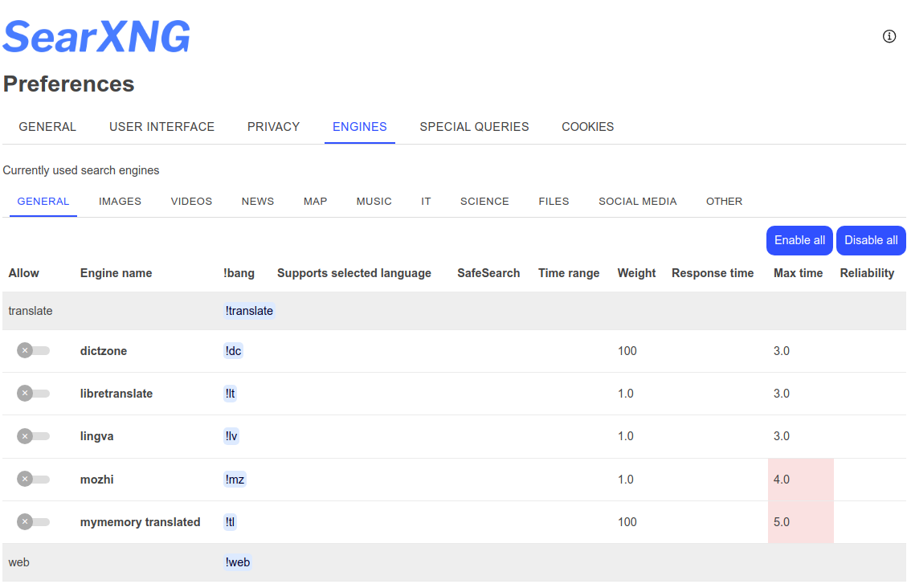Viewport: 907px width, 588px height.
Task: Click the Supports selected language header
Action: [354, 273]
